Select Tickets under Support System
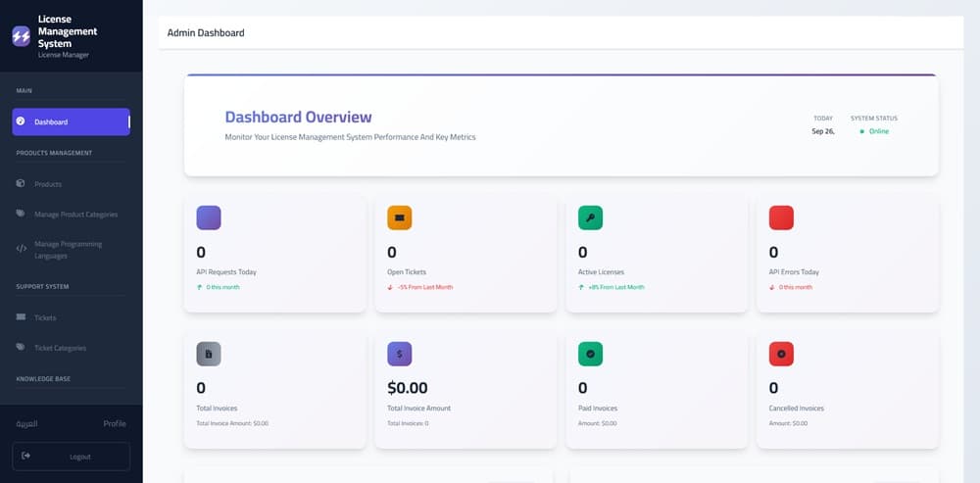This screenshot has height=483, width=980. 45,318
